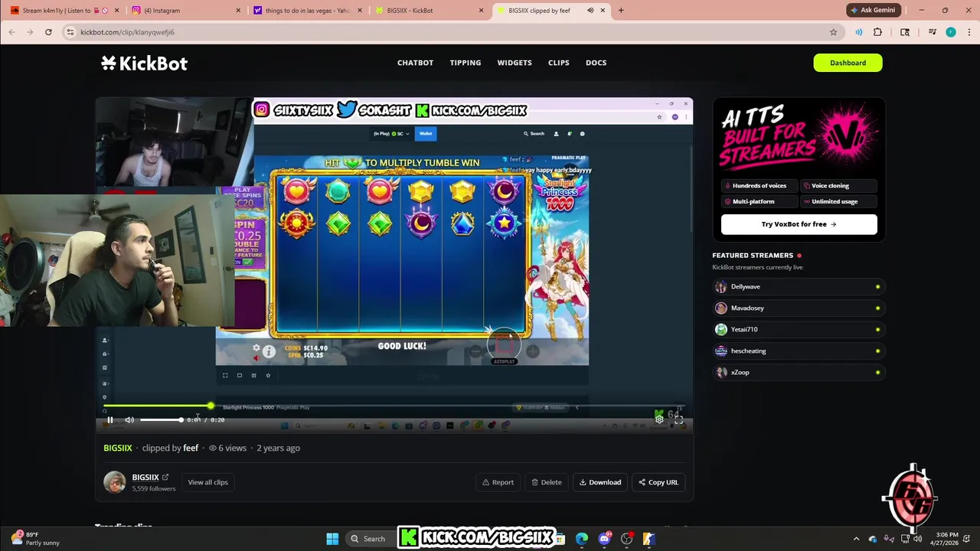Open the weather widget showing 89°F
The height and width of the screenshot is (551, 980).
(34, 539)
